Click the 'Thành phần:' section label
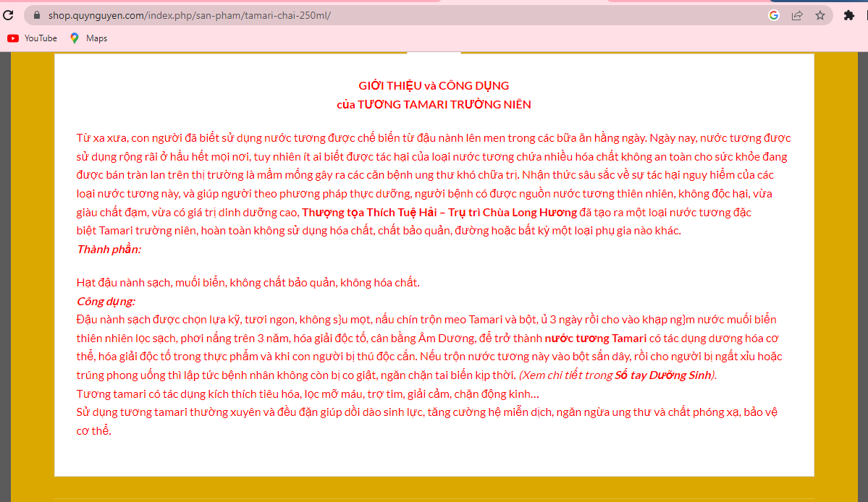Viewport: 868px width, 502px height. tap(109, 249)
